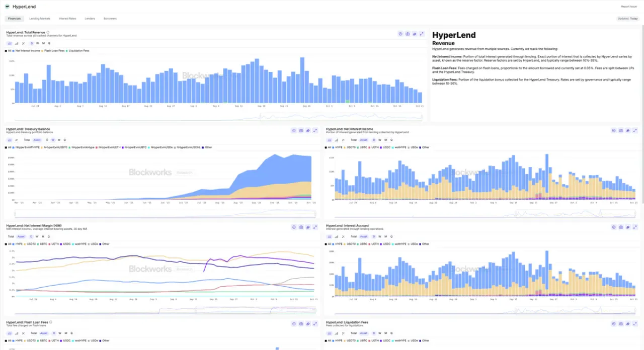Toggle wstHYPE series in Net Interest Income legend
The width and height of the screenshot is (644, 350).
pyautogui.click(x=399, y=147)
